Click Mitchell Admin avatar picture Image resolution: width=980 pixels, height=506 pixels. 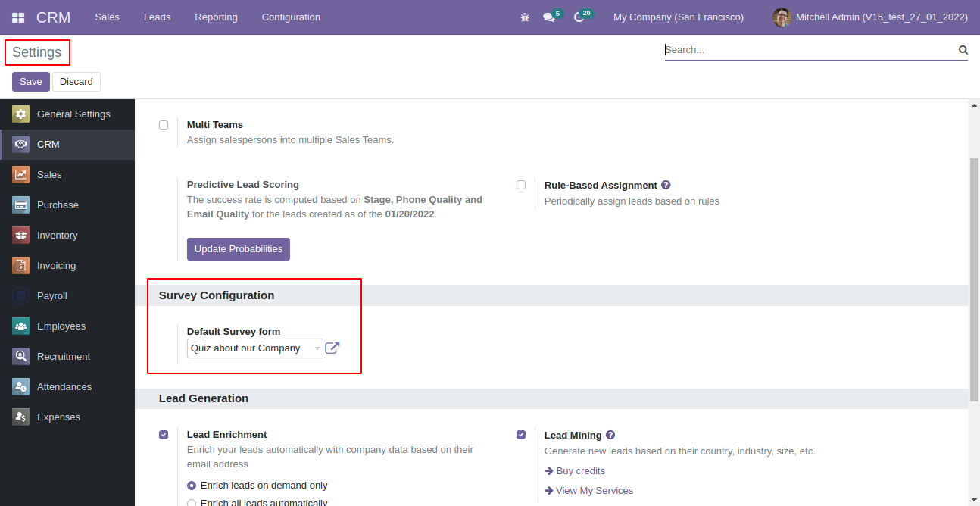pyautogui.click(x=782, y=17)
